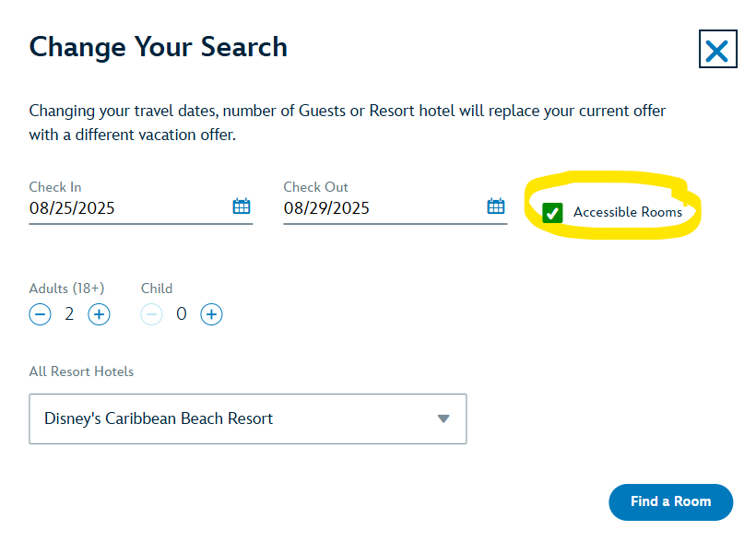The height and width of the screenshot is (542, 756).
Task: Decrease the number of Adults
Action: 41,314
